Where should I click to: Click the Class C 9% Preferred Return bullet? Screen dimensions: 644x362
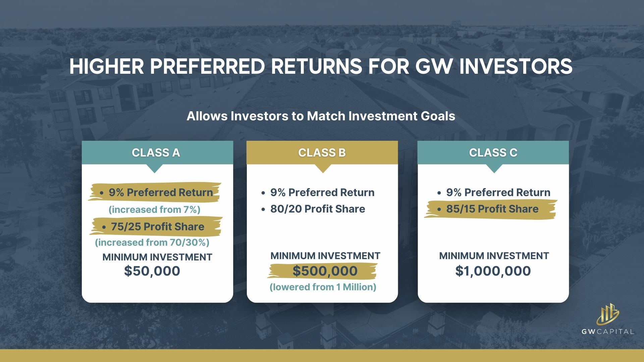(498, 192)
